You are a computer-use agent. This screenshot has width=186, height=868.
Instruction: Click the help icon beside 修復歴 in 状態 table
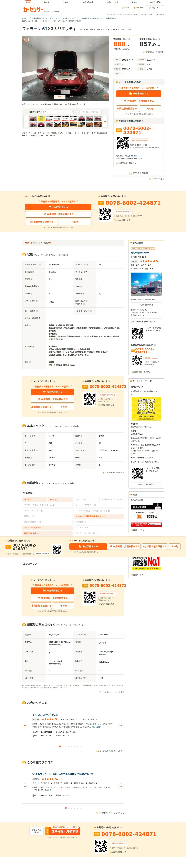[x=32, y=279]
